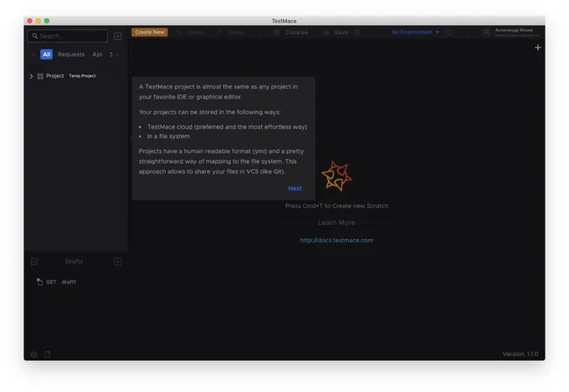The height and width of the screenshot is (392, 569).
Task: Switch to the Api filter tab
Action: click(97, 54)
